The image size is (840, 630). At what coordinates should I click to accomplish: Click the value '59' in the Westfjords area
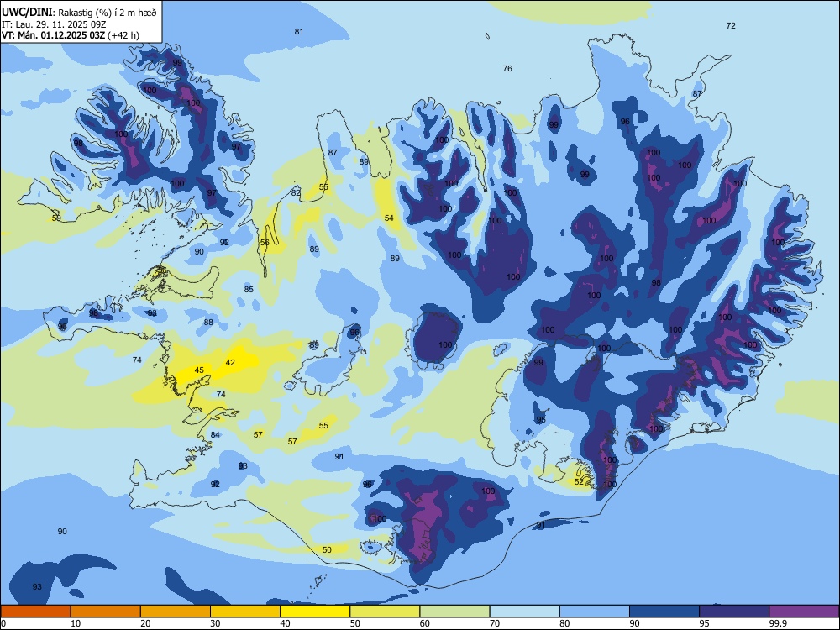coord(56,218)
